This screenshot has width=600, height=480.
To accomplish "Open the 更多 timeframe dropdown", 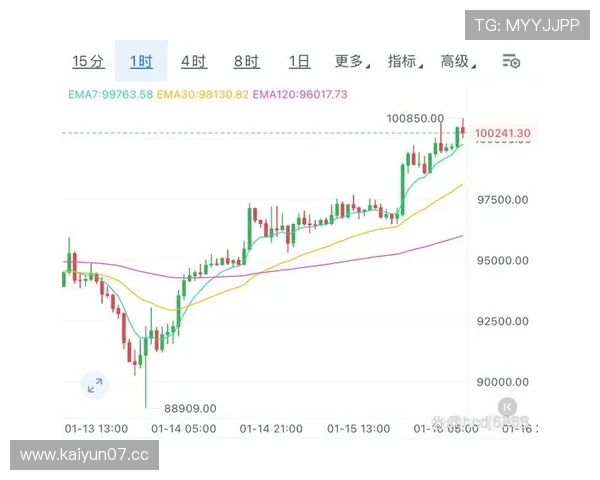I will coord(352,61).
